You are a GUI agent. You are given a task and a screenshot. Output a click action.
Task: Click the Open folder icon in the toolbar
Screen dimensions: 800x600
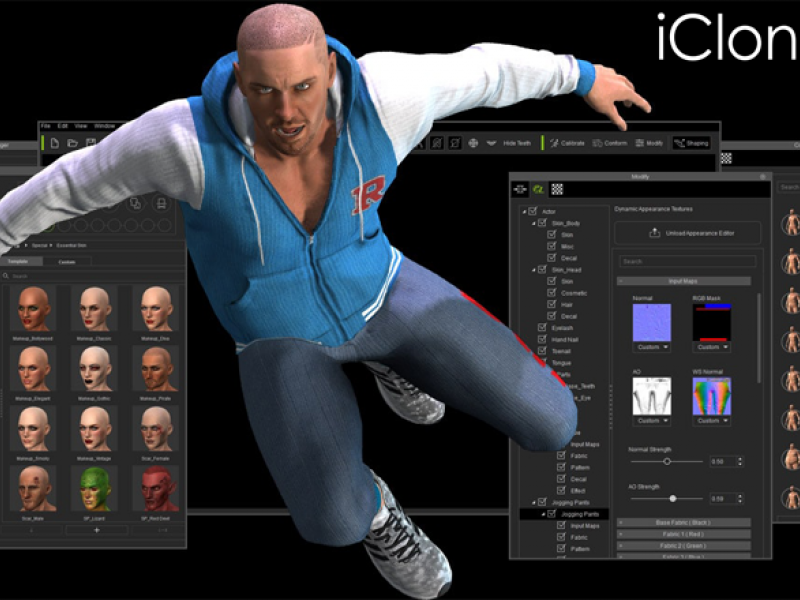click(x=72, y=143)
